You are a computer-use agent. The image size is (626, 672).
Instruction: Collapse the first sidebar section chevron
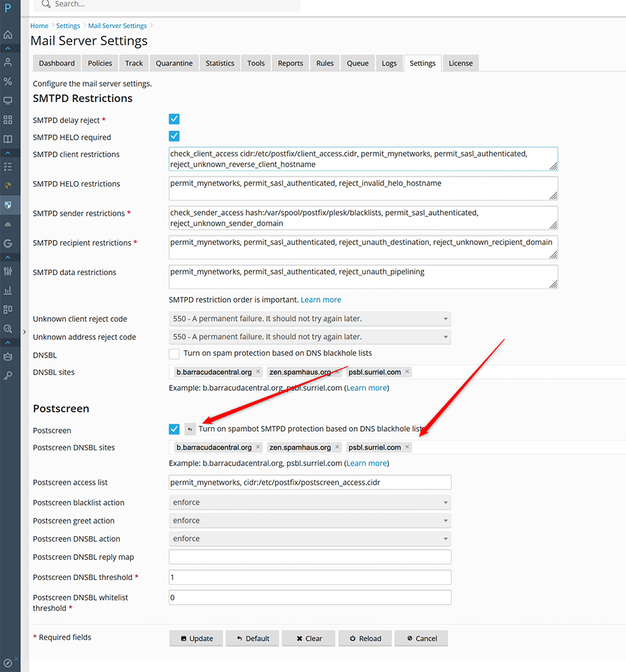pyautogui.click(x=8, y=49)
